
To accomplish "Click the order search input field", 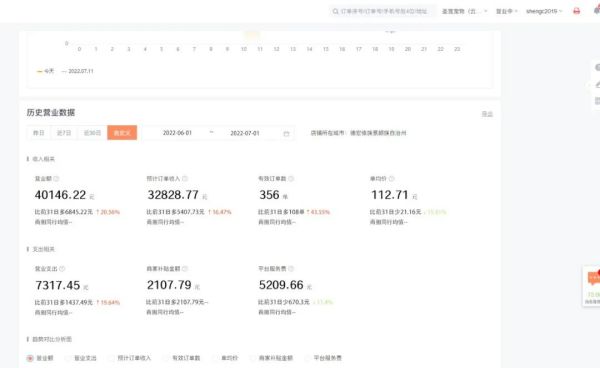I will tap(383, 11).
